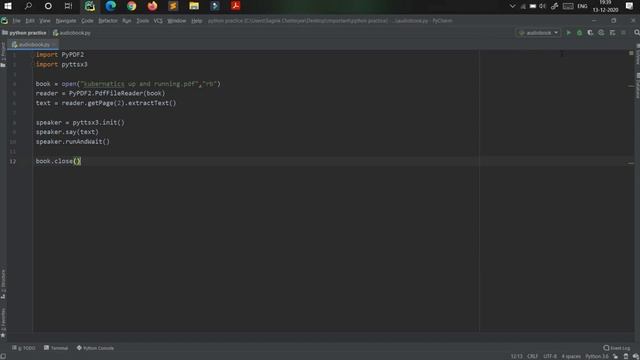Open the Help menu
640x360 pixels.
click(196, 20)
